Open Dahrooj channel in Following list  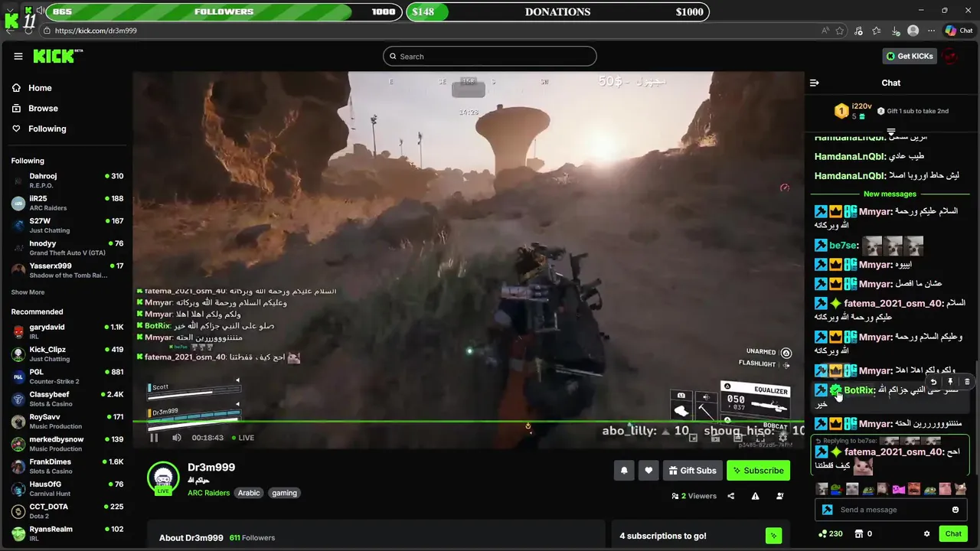[x=67, y=181]
